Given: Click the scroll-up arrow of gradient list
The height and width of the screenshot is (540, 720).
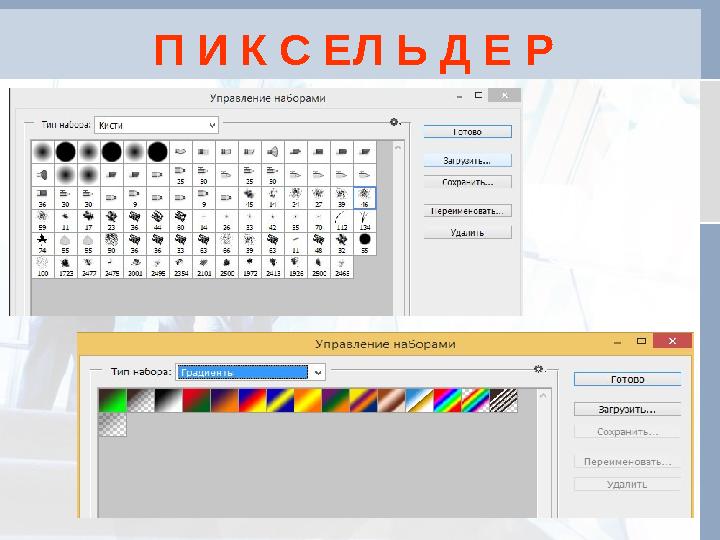Looking at the screenshot, I should [543, 395].
